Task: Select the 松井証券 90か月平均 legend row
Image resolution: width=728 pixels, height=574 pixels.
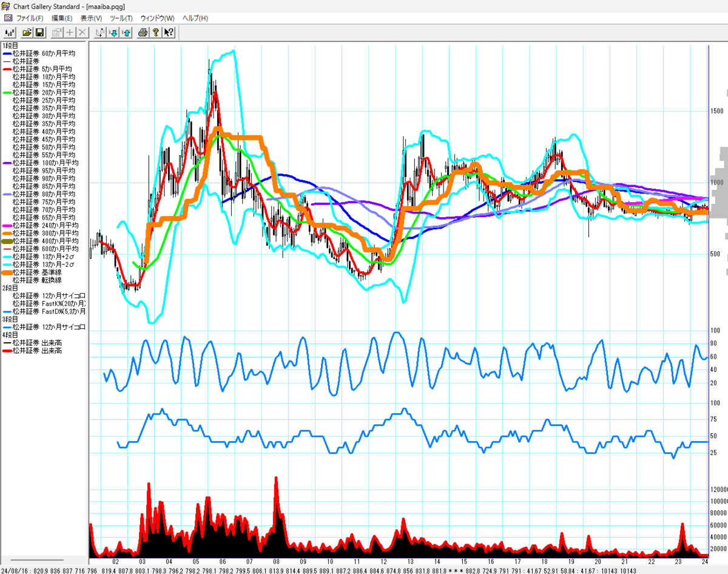Action: click(x=44, y=178)
